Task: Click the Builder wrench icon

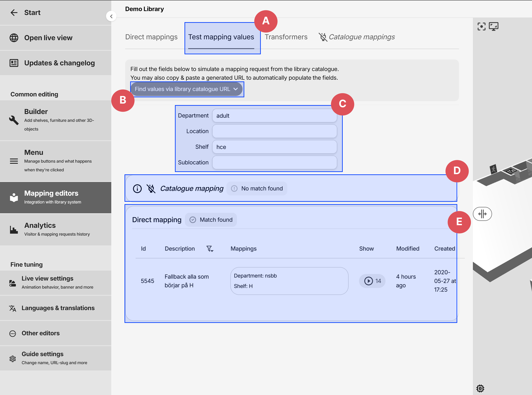Action: [14, 120]
